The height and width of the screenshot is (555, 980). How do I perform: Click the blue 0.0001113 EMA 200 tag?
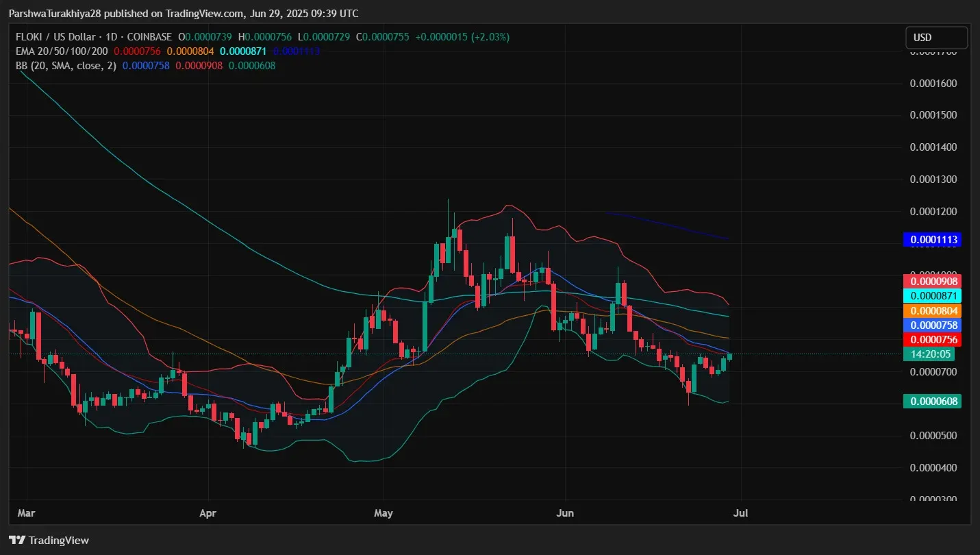tap(933, 239)
